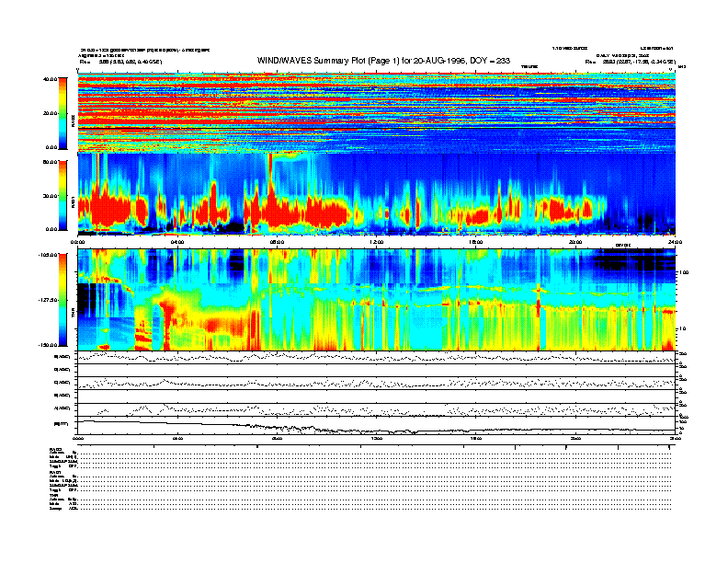Select the -150.00 tick on TNR scale
Image resolution: width=728 pixels, height=563 pixels.
coord(48,345)
